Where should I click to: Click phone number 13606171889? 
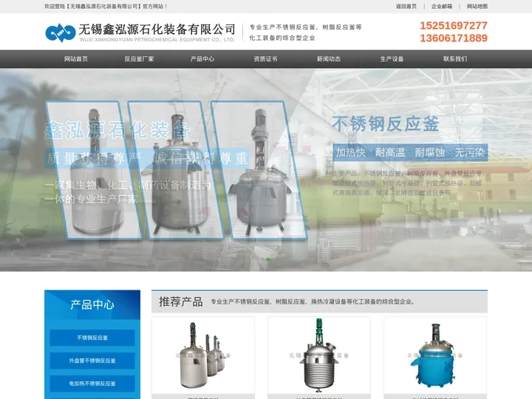pyautogui.click(x=454, y=38)
